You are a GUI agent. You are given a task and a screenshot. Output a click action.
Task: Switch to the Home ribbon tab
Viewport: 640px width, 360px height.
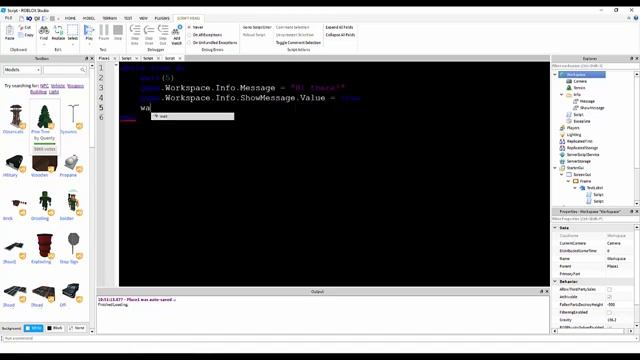coord(70,18)
